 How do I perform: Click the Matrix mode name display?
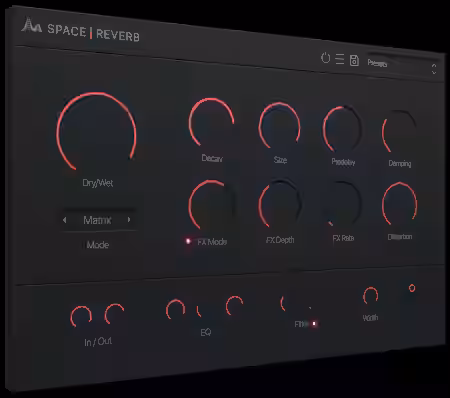pyautogui.click(x=97, y=220)
